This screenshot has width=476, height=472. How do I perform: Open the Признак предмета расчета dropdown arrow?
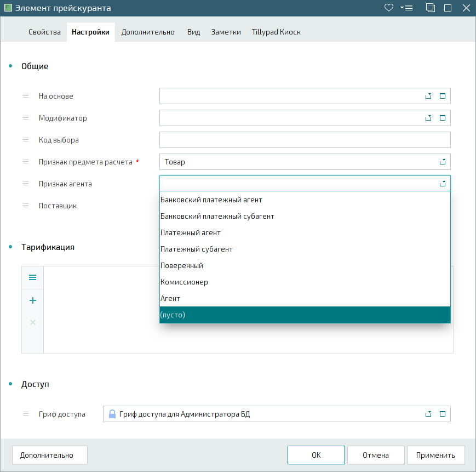(443, 162)
